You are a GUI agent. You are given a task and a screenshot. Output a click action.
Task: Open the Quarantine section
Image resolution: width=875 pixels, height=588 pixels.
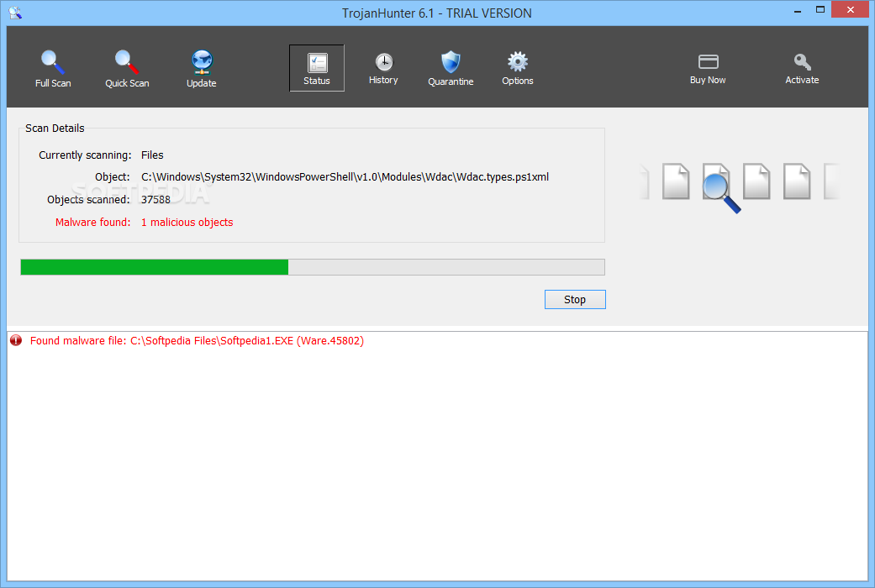point(451,69)
